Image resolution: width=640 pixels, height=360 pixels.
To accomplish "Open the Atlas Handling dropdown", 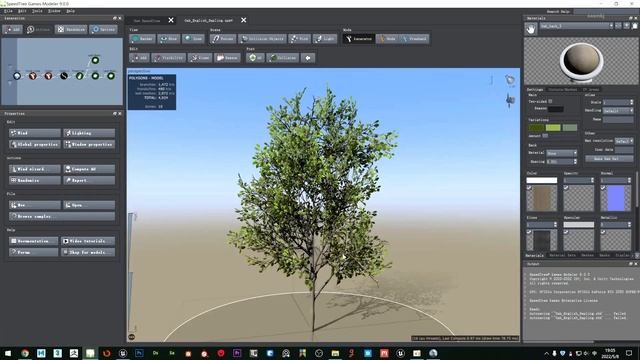I will pos(618,111).
